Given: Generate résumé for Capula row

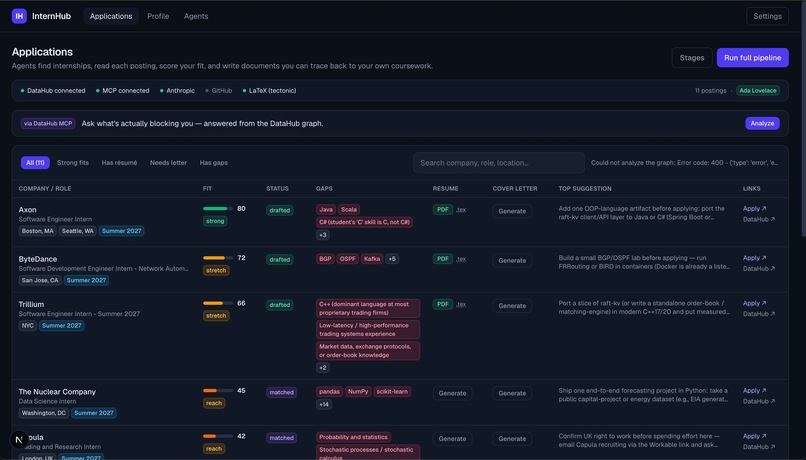Looking at the screenshot, I should click(452, 438).
